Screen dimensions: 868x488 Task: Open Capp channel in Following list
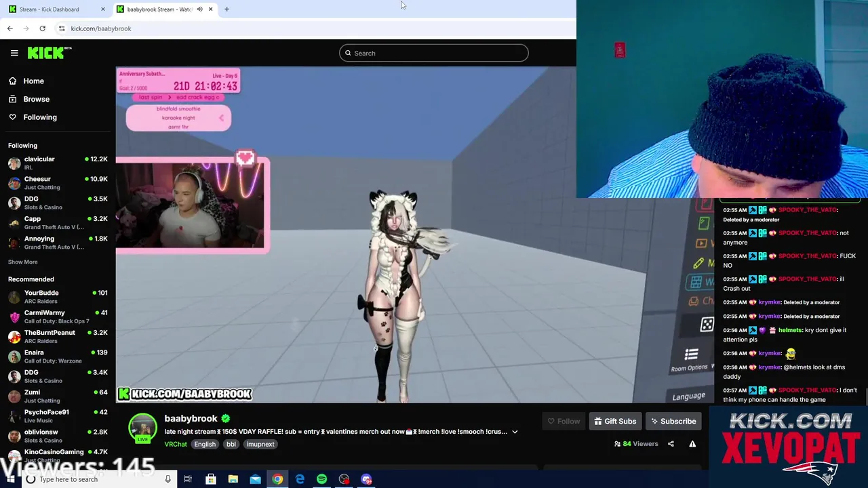pos(58,223)
